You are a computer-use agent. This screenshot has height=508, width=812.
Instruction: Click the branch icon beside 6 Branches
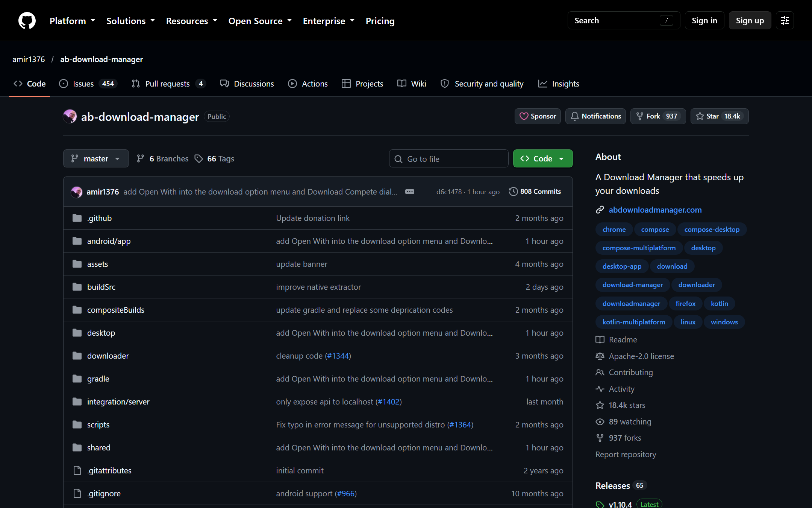(141, 159)
